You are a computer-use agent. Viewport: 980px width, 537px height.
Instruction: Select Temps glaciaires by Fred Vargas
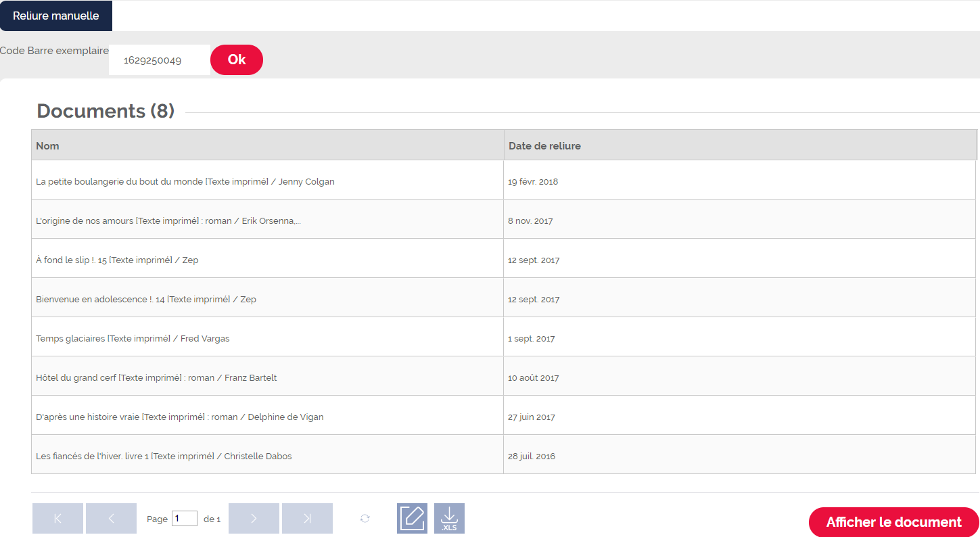click(503, 338)
